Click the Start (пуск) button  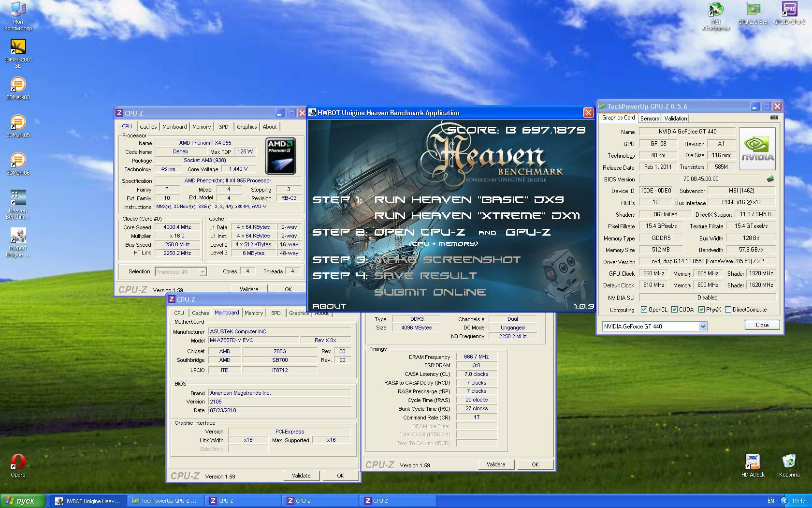pyautogui.click(x=23, y=501)
